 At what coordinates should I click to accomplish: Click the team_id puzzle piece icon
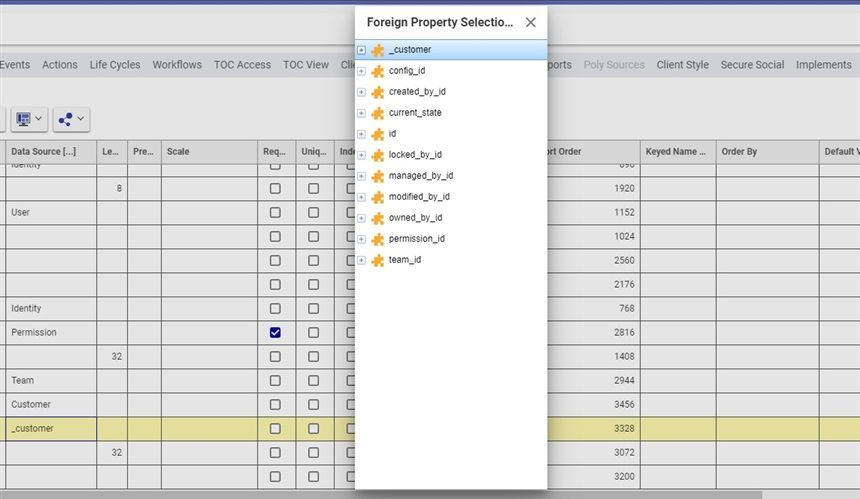coord(377,260)
